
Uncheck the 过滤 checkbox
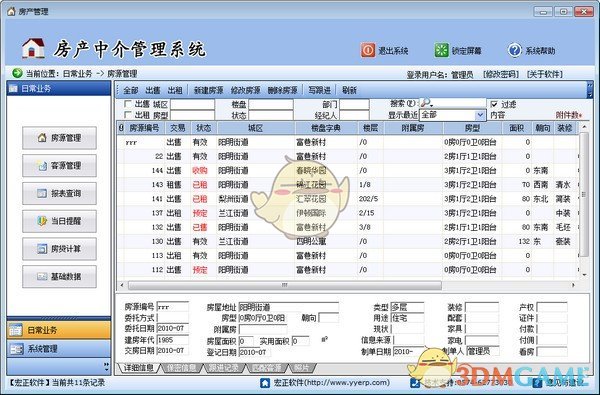coord(494,104)
